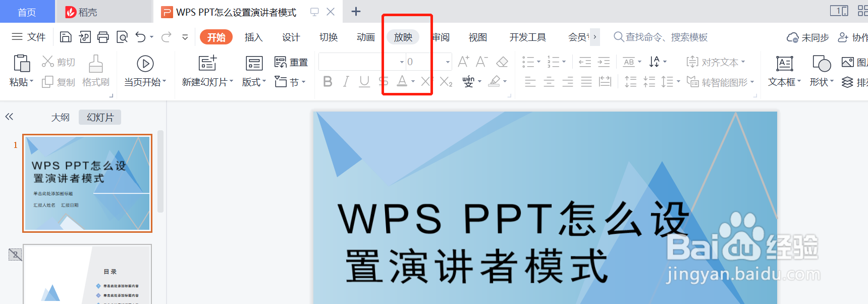Decrease indent level icon
This screenshot has width=868, height=304.
coord(585,62)
